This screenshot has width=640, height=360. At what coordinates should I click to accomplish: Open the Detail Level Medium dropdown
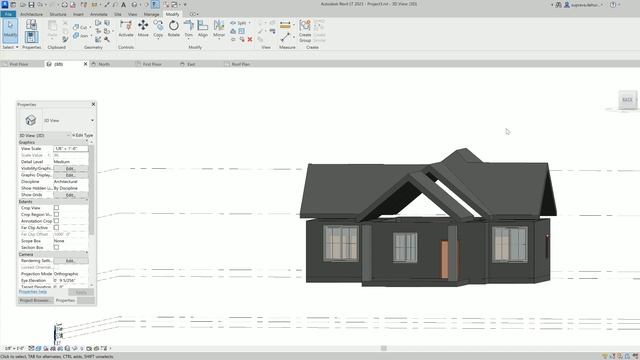(x=71, y=162)
